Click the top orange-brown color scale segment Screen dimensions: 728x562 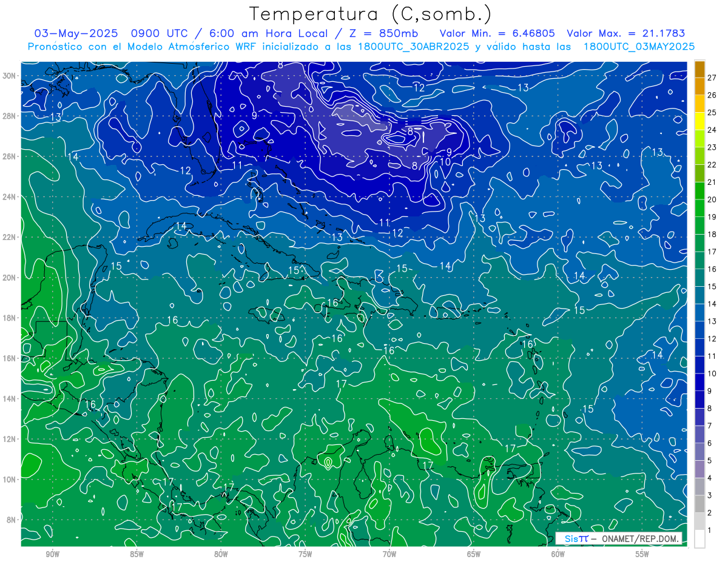coord(699,69)
